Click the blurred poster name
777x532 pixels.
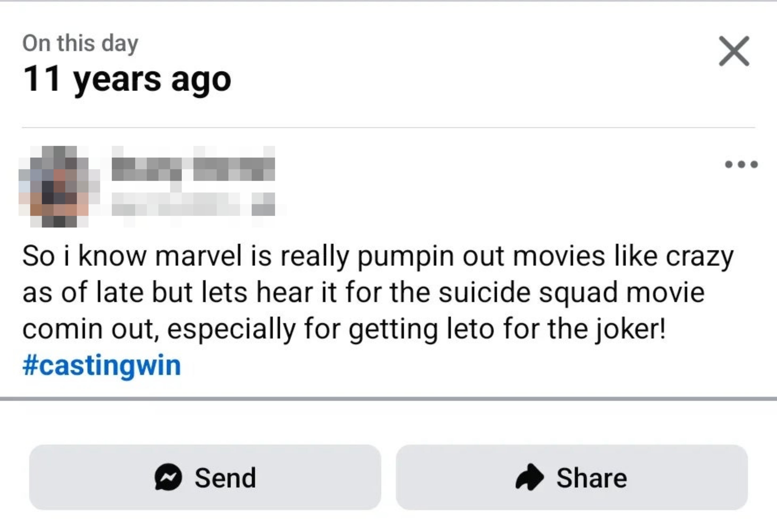tap(193, 169)
